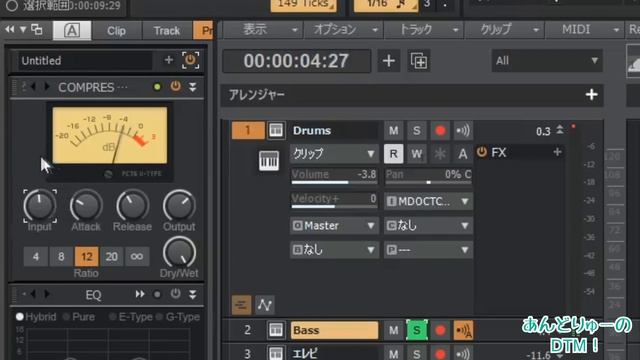Adjust the compressor Attack knob
The image size is (640, 360).
pos(86,205)
